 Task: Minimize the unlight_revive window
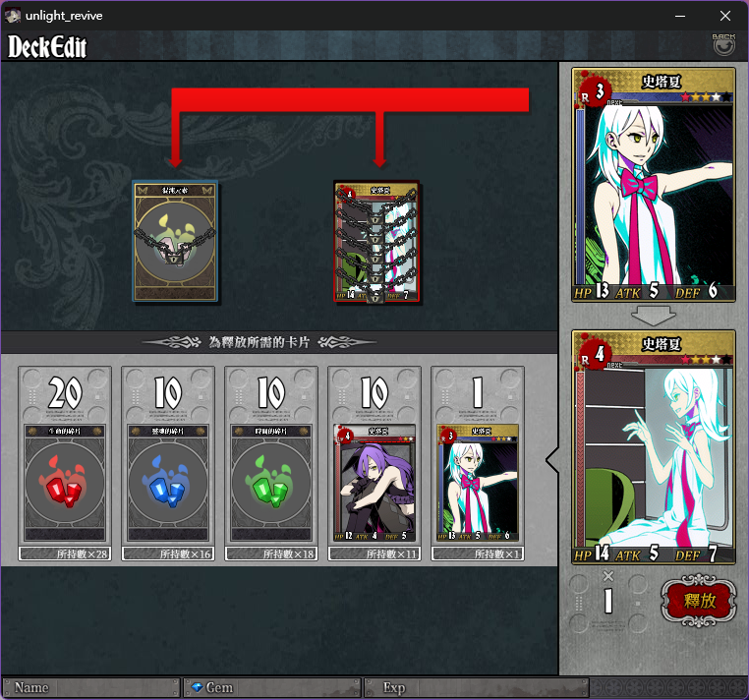coord(680,16)
